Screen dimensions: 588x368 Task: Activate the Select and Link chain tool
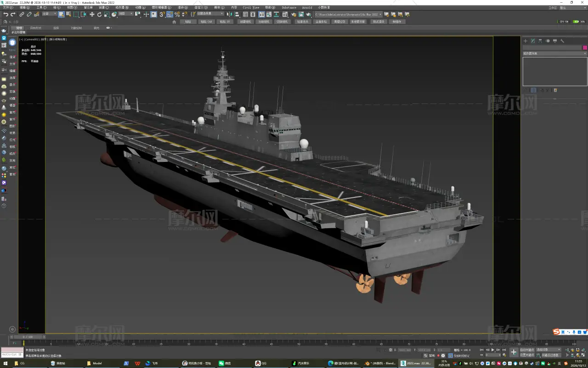(22, 14)
